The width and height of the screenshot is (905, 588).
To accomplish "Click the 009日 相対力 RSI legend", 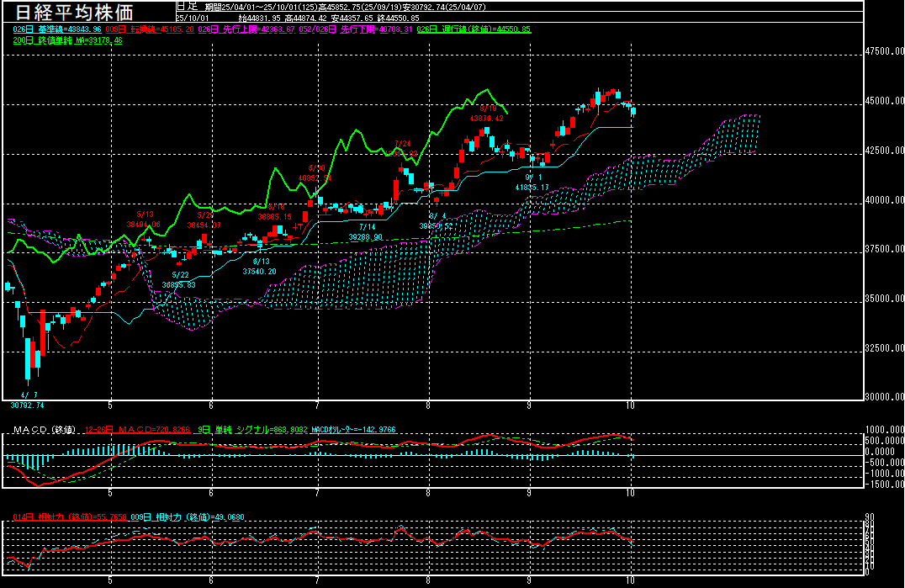I will pyautogui.click(x=187, y=516).
